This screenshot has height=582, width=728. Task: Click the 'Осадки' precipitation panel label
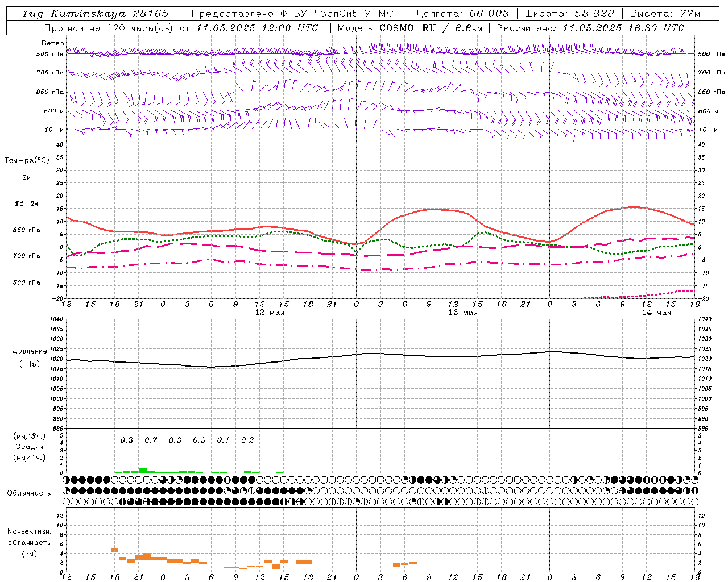[x=29, y=447]
